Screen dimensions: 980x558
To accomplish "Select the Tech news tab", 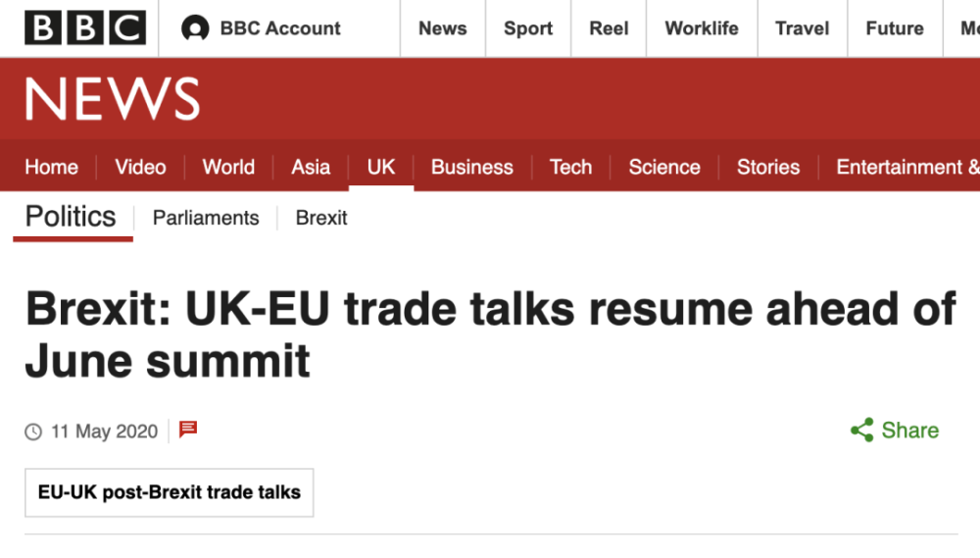I will [570, 167].
